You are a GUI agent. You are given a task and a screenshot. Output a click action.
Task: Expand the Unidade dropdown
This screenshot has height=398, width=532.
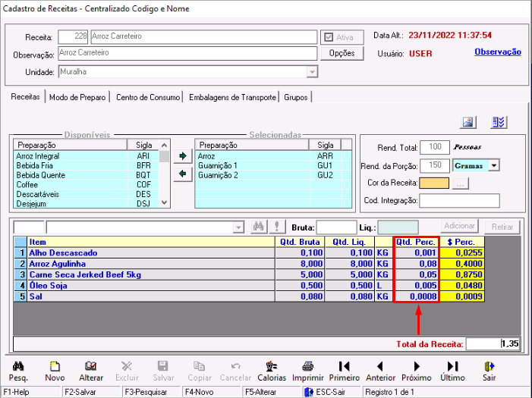pos(311,72)
